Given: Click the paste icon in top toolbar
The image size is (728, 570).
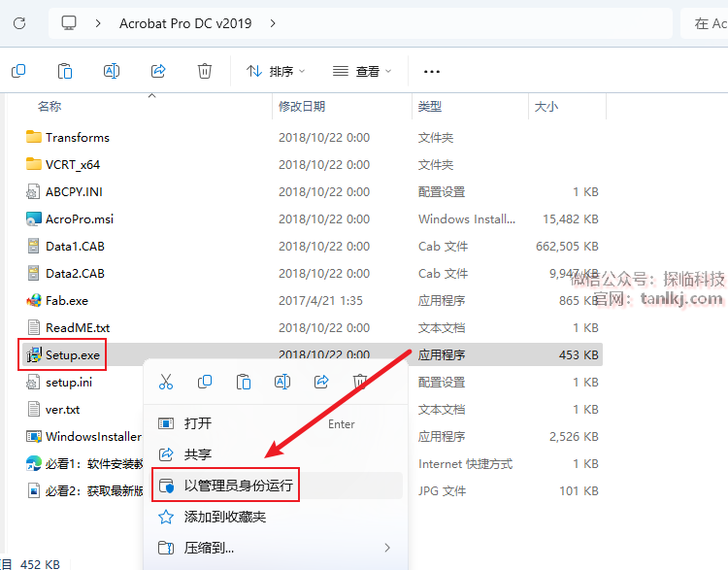Looking at the screenshot, I should point(65,71).
